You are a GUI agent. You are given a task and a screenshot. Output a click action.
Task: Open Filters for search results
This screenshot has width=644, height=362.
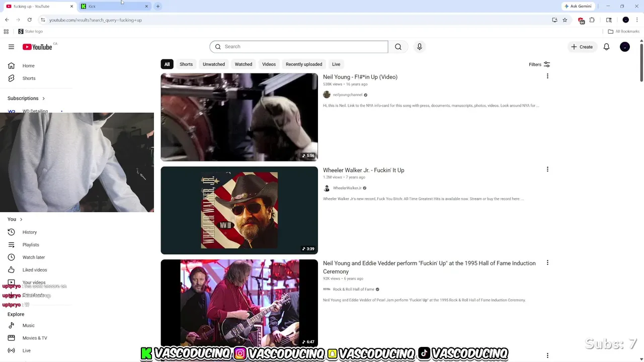point(539,64)
